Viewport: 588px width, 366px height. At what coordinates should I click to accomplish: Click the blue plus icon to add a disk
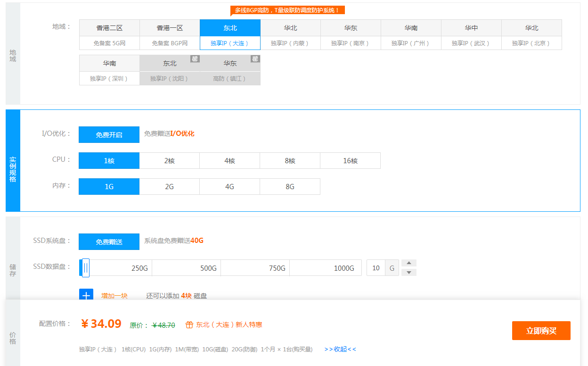point(85,296)
